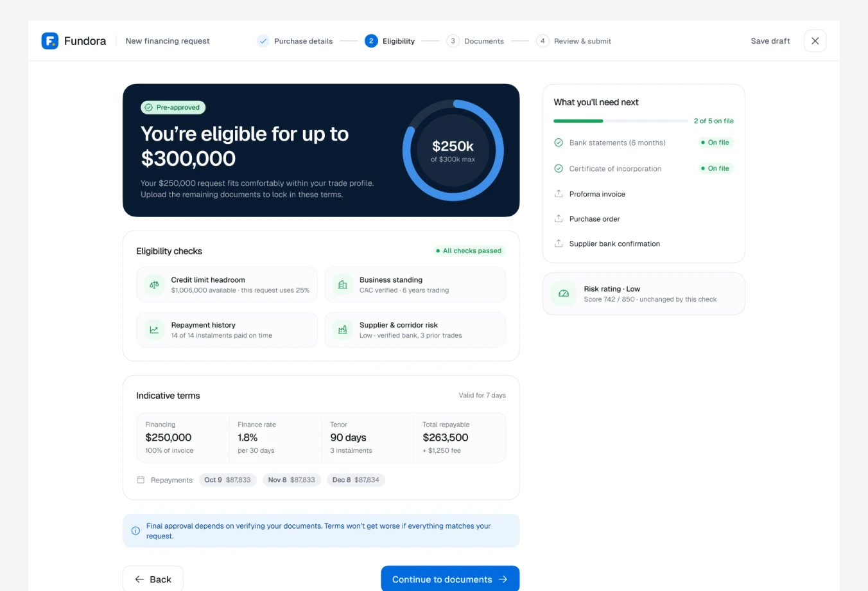Click the 90 days tenor value
868x591 pixels.
click(348, 437)
